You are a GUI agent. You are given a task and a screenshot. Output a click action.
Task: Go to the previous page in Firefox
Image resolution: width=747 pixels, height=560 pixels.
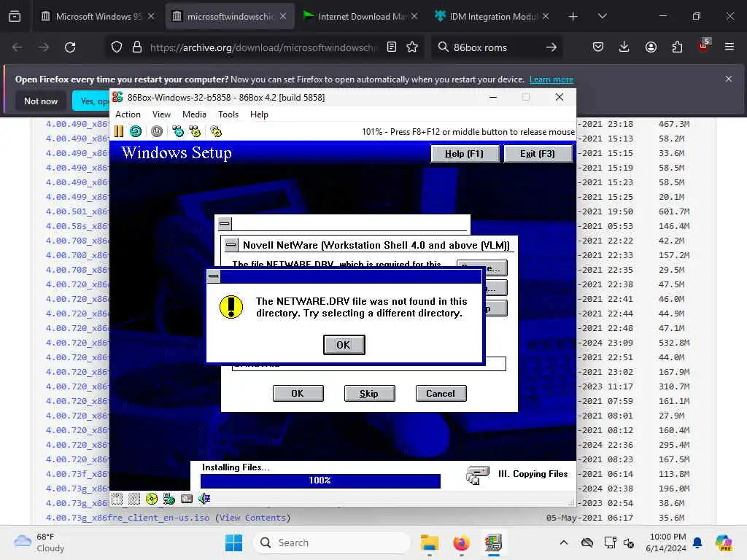(x=18, y=47)
